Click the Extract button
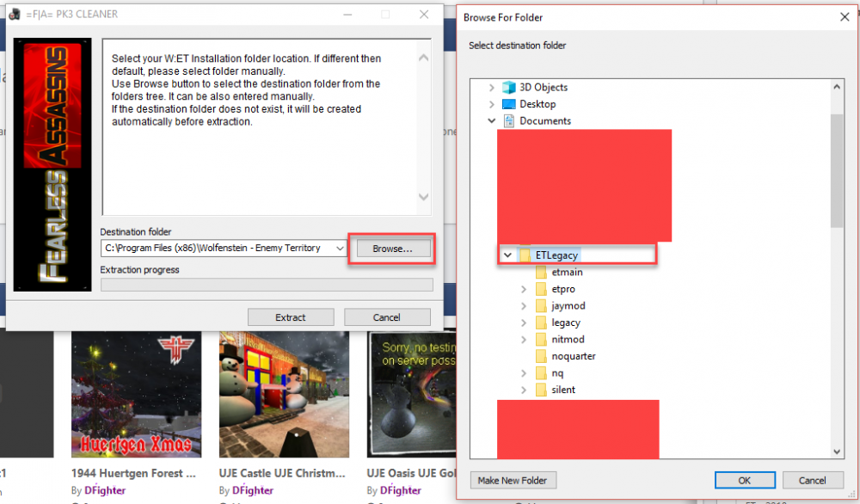 (x=291, y=317)
